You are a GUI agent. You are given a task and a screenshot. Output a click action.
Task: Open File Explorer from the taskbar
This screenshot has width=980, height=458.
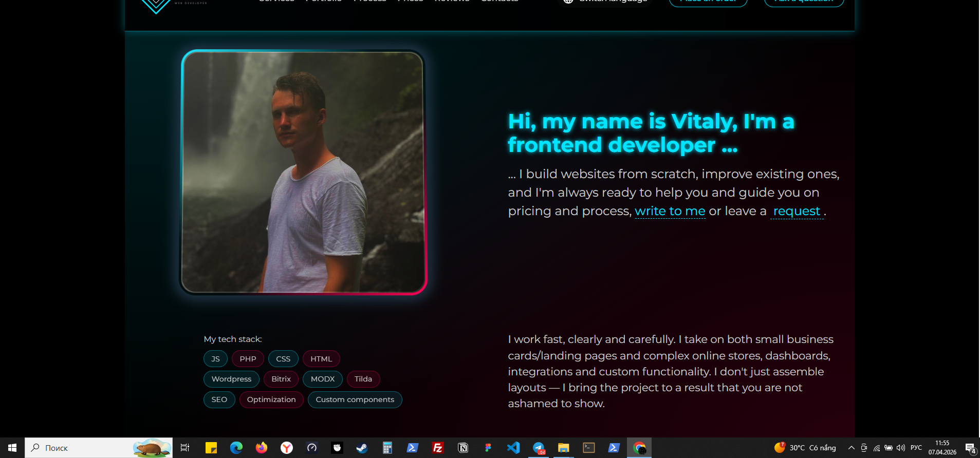coord(564,448)
